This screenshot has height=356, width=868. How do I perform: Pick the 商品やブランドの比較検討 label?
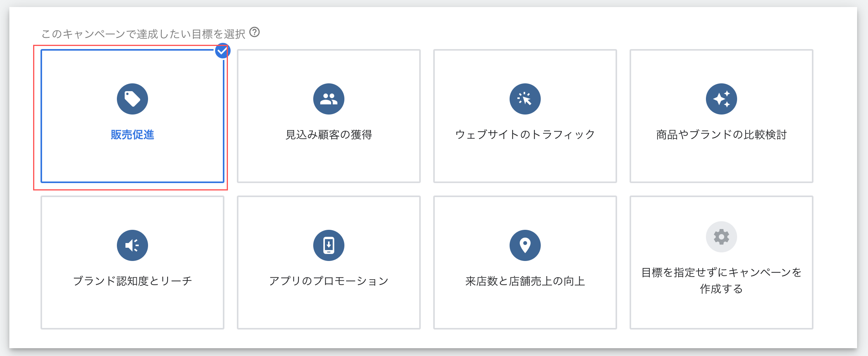coord(722,135)
